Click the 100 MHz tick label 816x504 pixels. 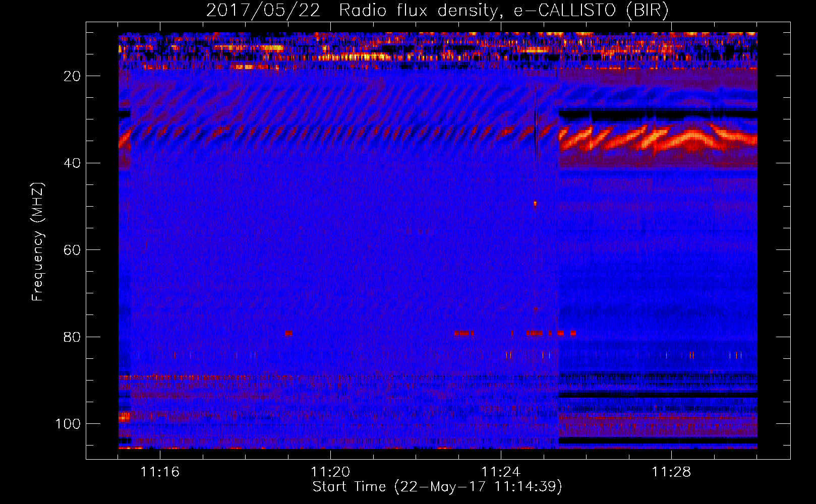[68, 424]
